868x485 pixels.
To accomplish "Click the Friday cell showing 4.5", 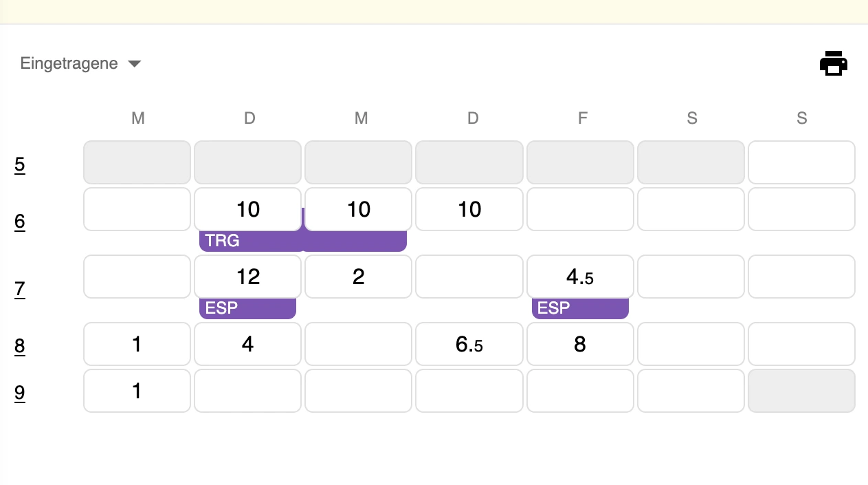I will [x=580, y=277].
